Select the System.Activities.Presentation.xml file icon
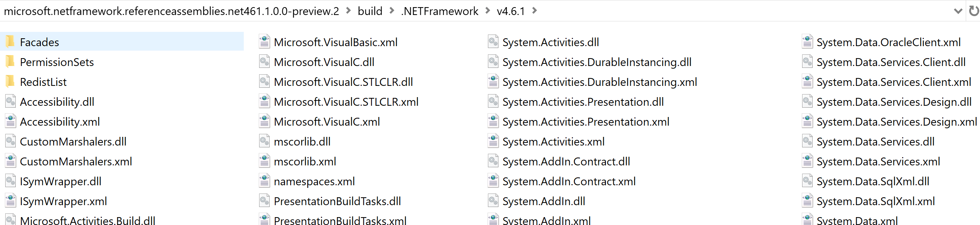Viewport: 980px width, 225px height. coord(493,121)
